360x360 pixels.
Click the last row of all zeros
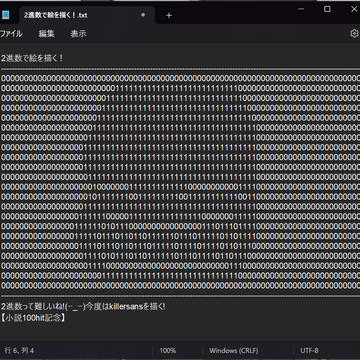click(180, 286)
